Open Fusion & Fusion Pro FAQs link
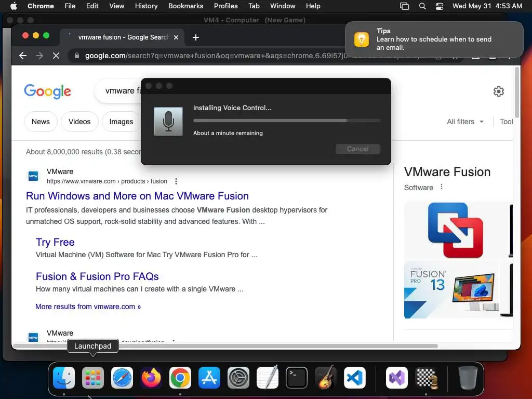Screen dimensions: 532x399 click(x=97, y=276)
